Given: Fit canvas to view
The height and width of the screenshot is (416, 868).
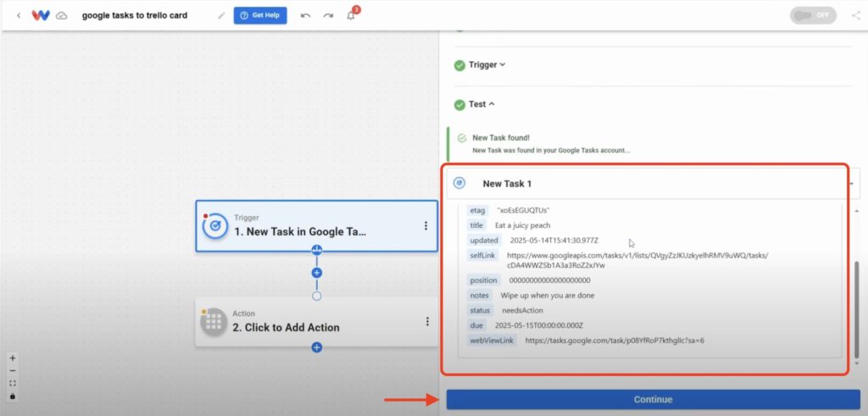Looking at the screenshot, I should tap(13, 383).
